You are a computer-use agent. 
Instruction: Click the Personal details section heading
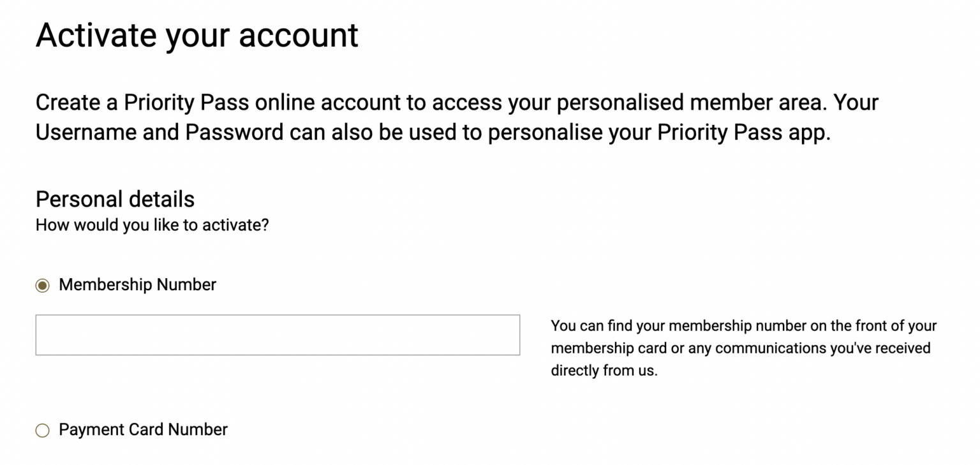114,199
